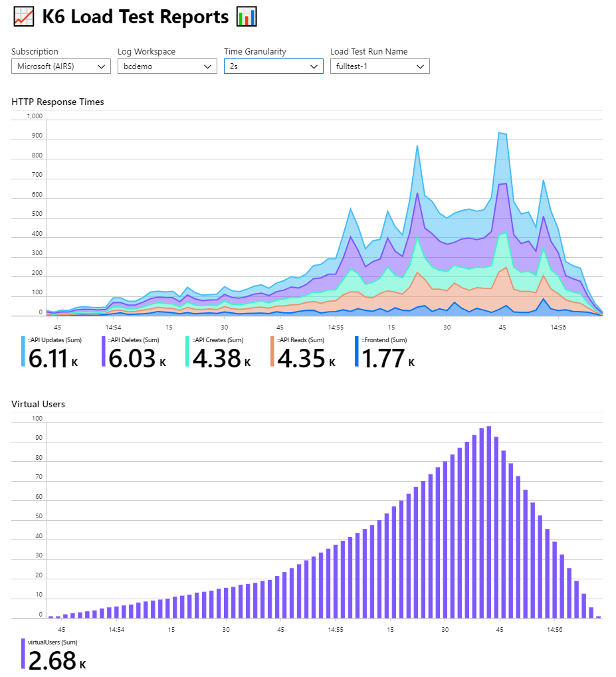The height and width of the screenshot is (677, 616).
Task: Click the API Updates light blue legend swatch
Action: click(x=24, y=352)
